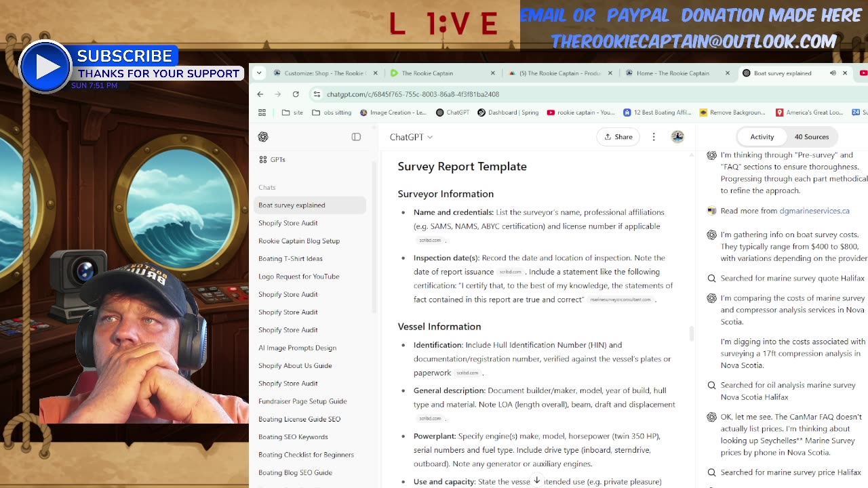
Task: Open Image Creation bookmark
Action: pyautogui.click(x=393, y=113)
